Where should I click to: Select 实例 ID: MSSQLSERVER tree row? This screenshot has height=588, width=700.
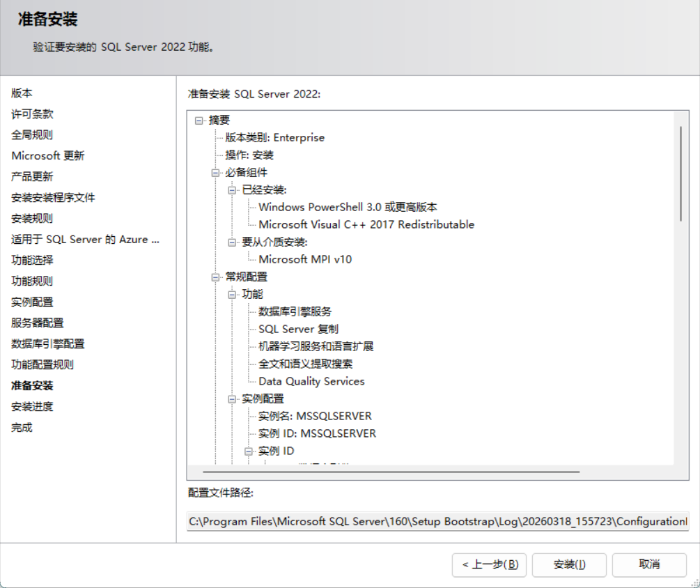click(x=318, y=433)
